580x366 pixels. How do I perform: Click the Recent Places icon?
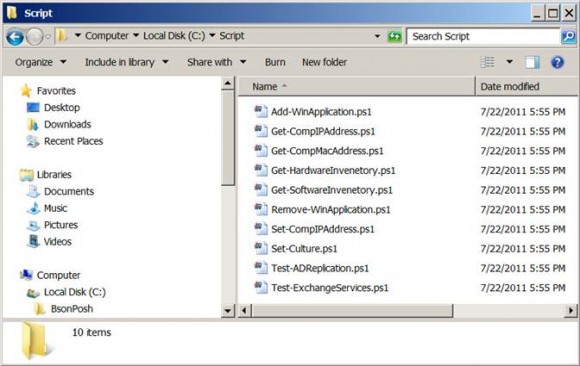pos(33,141)
